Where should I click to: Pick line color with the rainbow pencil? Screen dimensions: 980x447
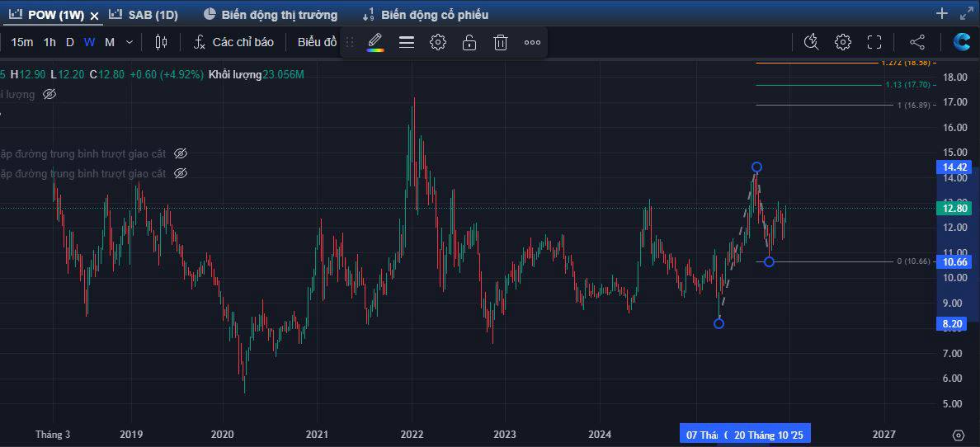[x=375, y=42]
